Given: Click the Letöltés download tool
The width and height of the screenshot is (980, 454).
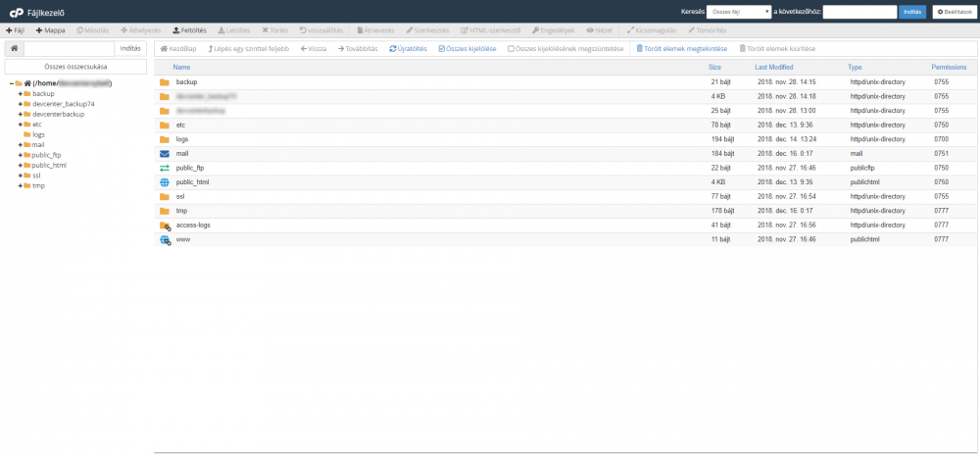Looking at the screenshot, I should 234,30.
